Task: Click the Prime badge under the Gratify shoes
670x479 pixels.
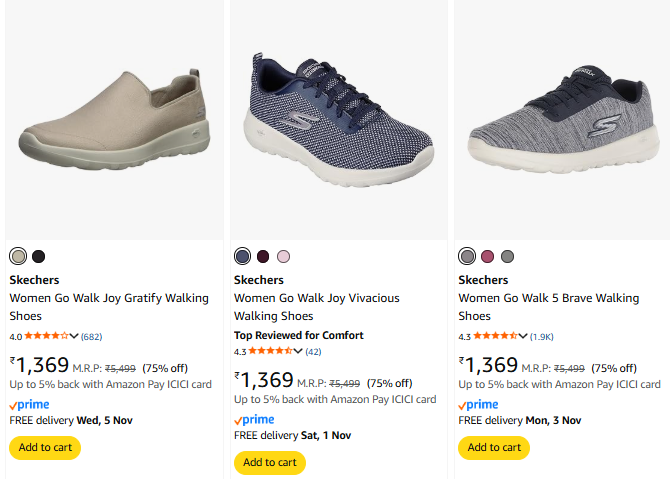Action: pos(28,404)
